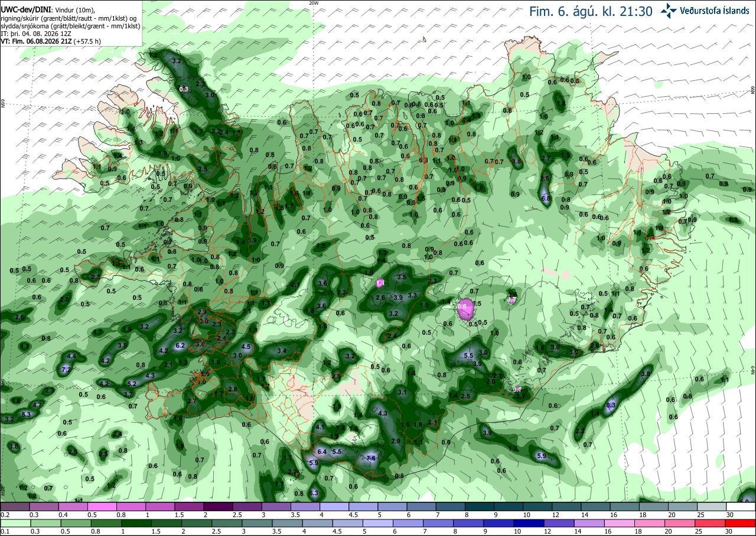Pick the 0.2 swatch in the upper legend row
The width and height of the screenshot is (756, 536).
pyautogui.click(x=15, y=506)
